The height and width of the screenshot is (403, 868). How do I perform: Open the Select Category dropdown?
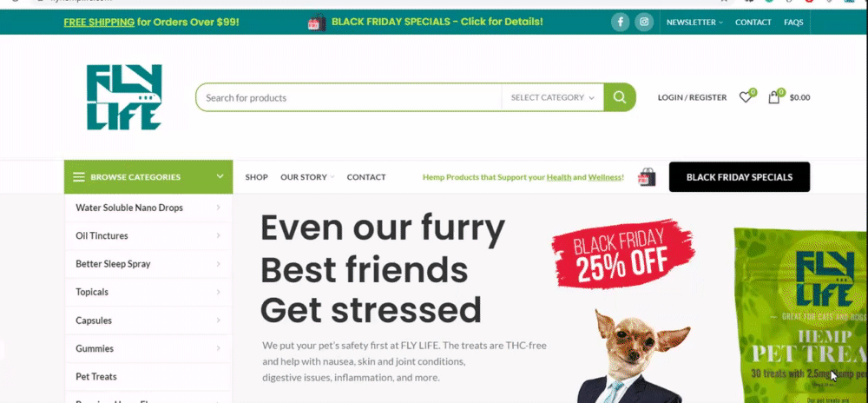[x=552, y=97]
